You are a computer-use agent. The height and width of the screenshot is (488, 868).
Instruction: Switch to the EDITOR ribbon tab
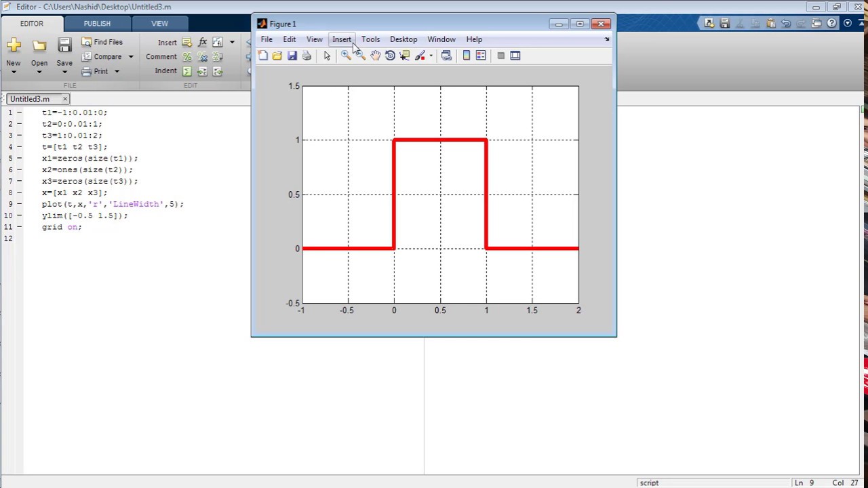[x=31, y=24]
